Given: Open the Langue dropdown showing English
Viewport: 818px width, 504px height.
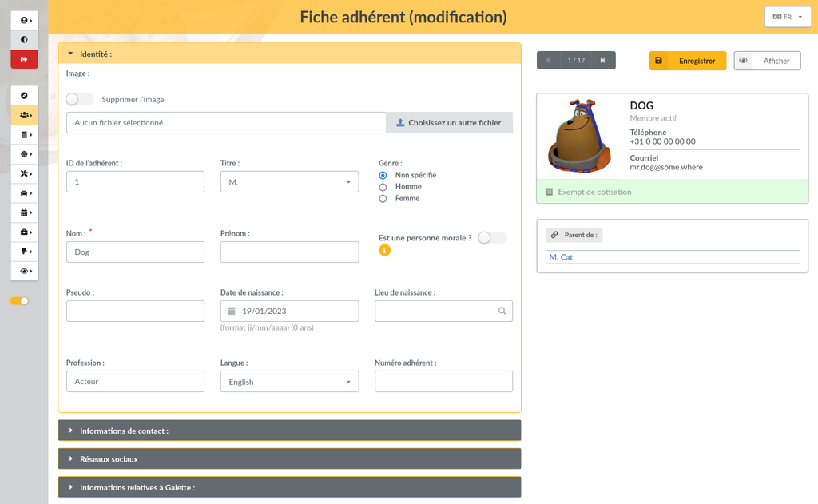Looking at the screenshot, I should 288,382.
